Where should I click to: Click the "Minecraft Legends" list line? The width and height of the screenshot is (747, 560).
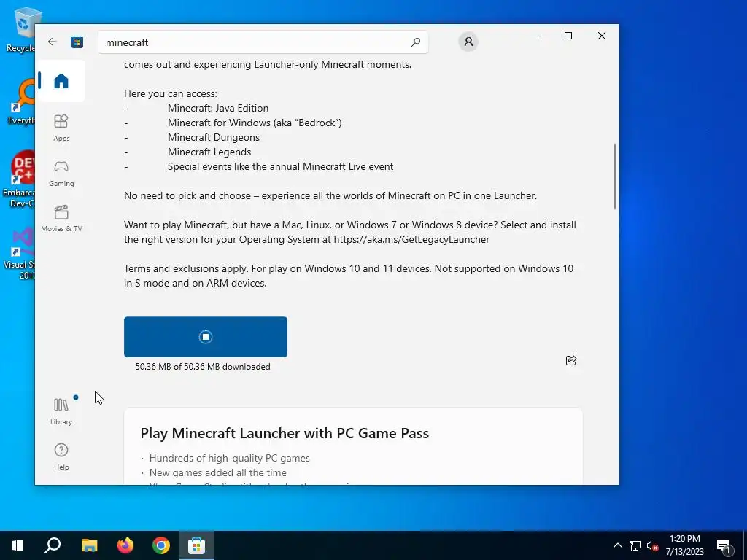209,152
